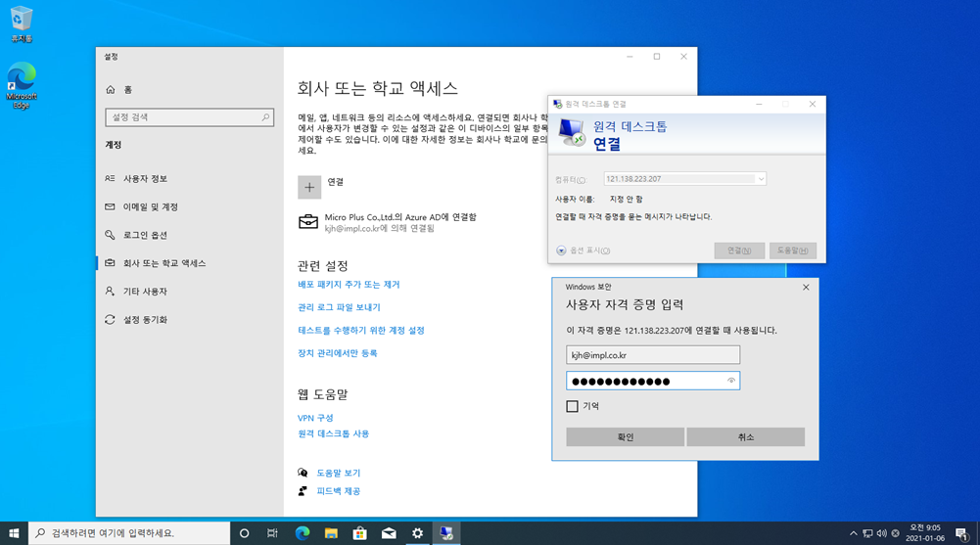Open network status tray icon

(x=867, y=534)
